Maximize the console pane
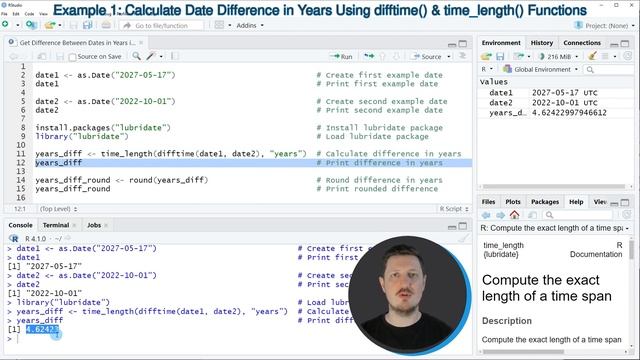 point(462,226)
